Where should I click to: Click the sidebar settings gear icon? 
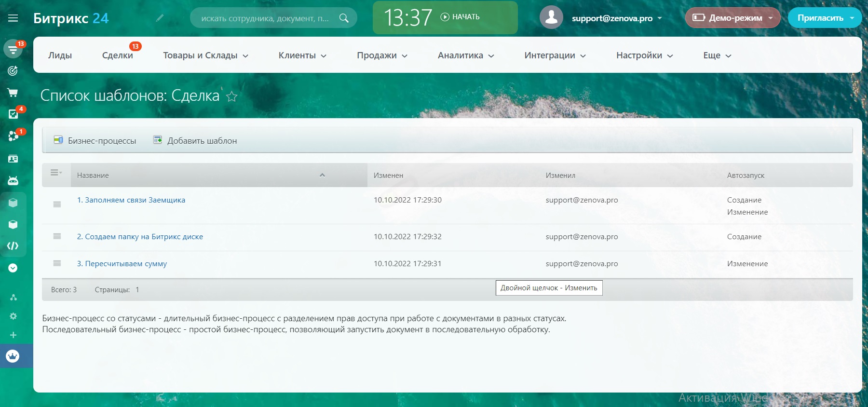[13, 316]
